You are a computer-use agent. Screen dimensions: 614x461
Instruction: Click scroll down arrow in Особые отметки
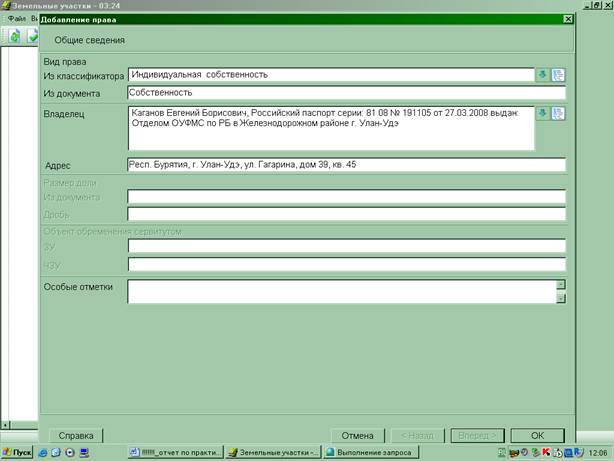tap(561, 298)
